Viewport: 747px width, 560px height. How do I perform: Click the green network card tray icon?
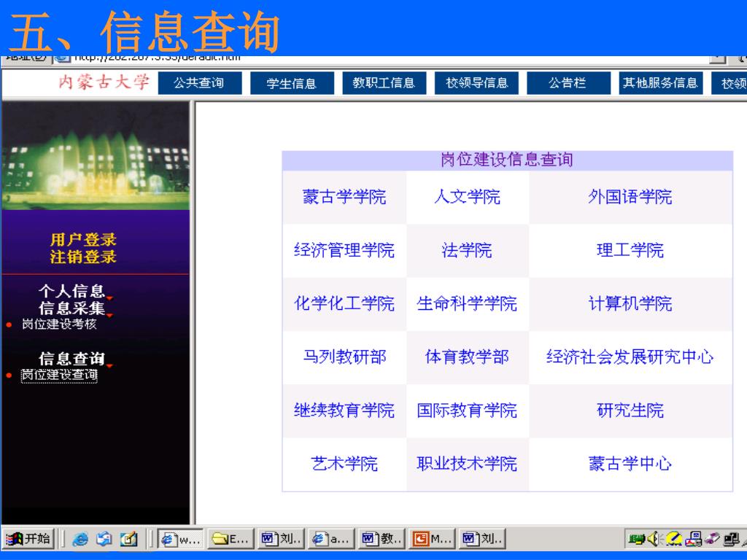coord(636,539)
